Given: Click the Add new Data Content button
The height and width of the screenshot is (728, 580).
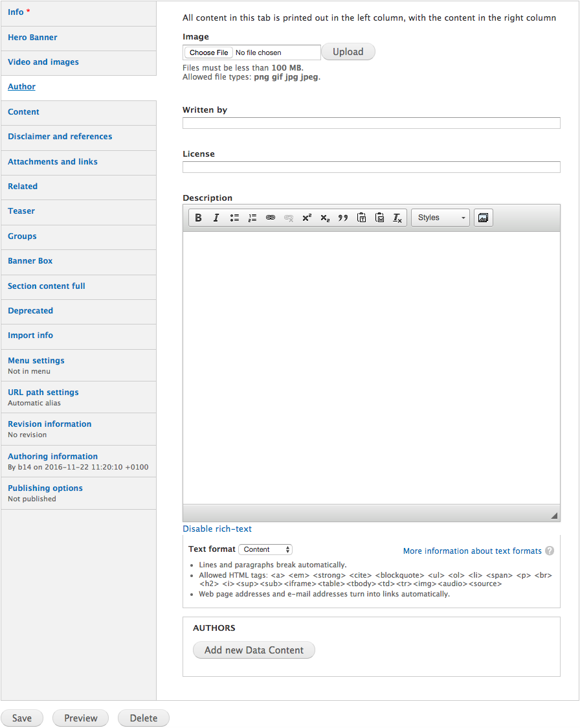Looking at the screenshot, I should click(254, 650).
